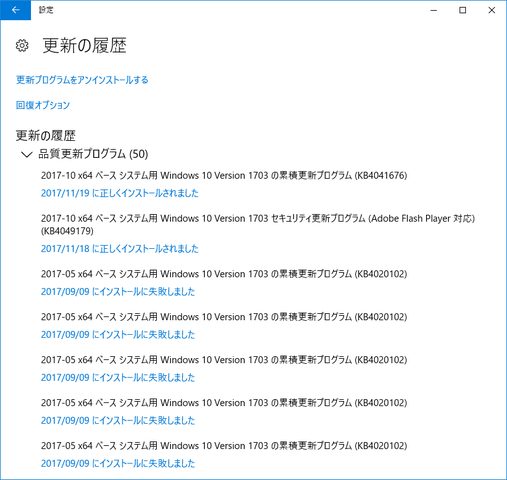This screenshot has height=480, width=507.
Task: Click the 更新の履歴 section subheading
Action: pyautogui.click(x=46, y=135)
